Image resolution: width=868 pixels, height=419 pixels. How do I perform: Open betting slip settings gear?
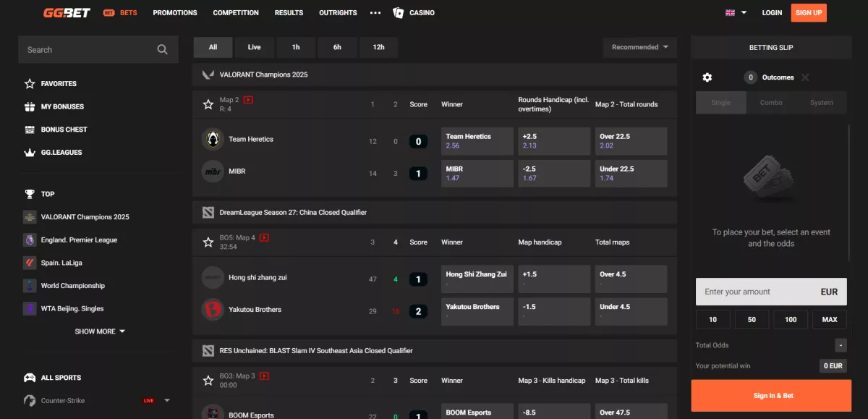[x=707, y=77]
